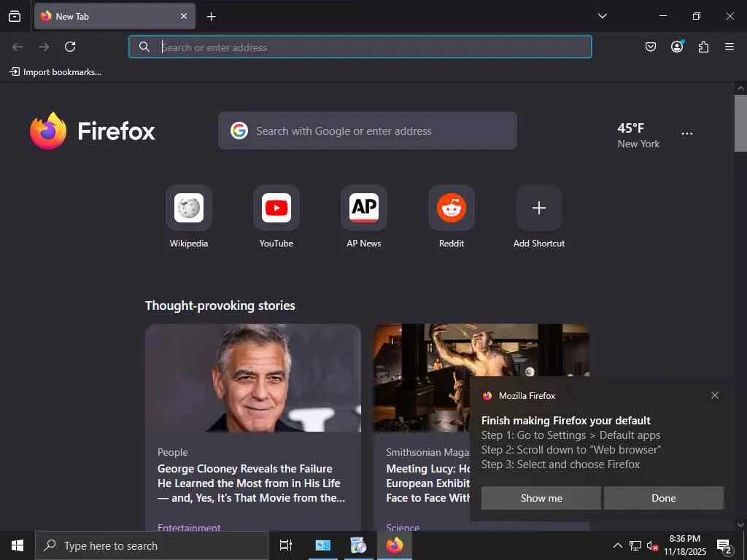Image resolution: width=747 pixels, height=560 pixels.
Task: Go forward with the forward arrow
Action: 44,47
